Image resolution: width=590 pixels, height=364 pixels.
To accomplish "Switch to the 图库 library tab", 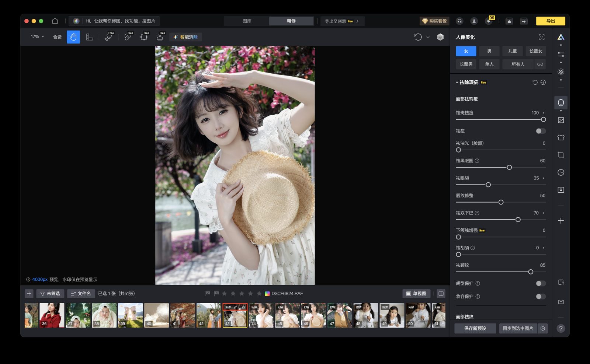I will 247,21.
